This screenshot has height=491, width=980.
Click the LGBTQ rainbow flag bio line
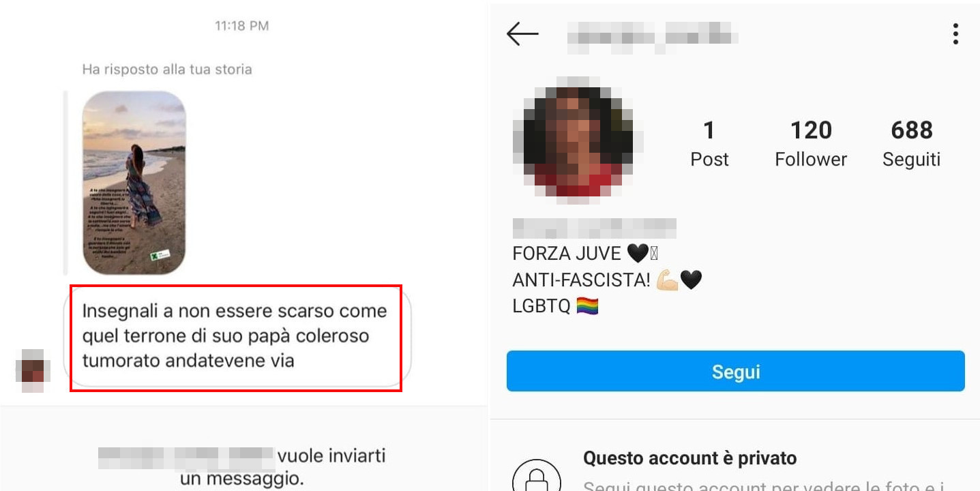pos(555,307)
